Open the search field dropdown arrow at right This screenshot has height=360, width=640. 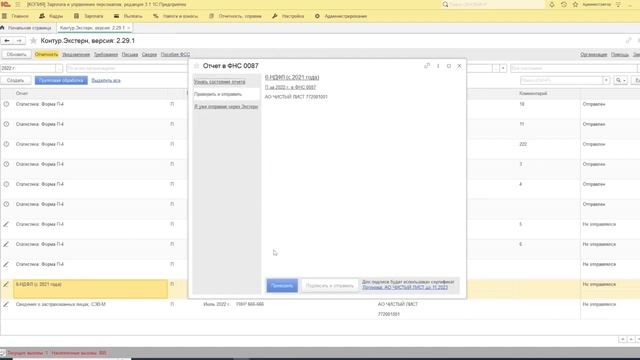pyautogui.click(x=606, y=80)
